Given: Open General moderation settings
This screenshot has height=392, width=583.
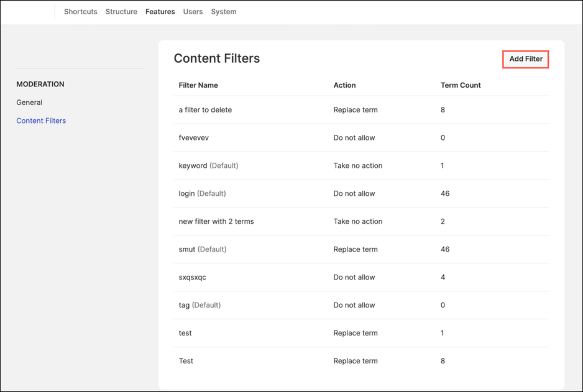Looking at the screenshot, I should click(x=29, y=103).
